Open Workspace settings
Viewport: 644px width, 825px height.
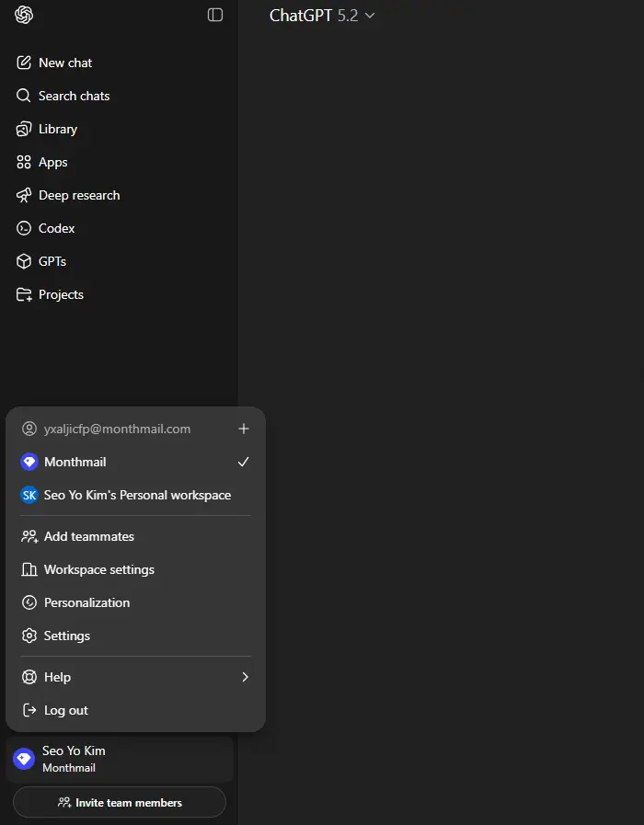(x=135, y=570)
